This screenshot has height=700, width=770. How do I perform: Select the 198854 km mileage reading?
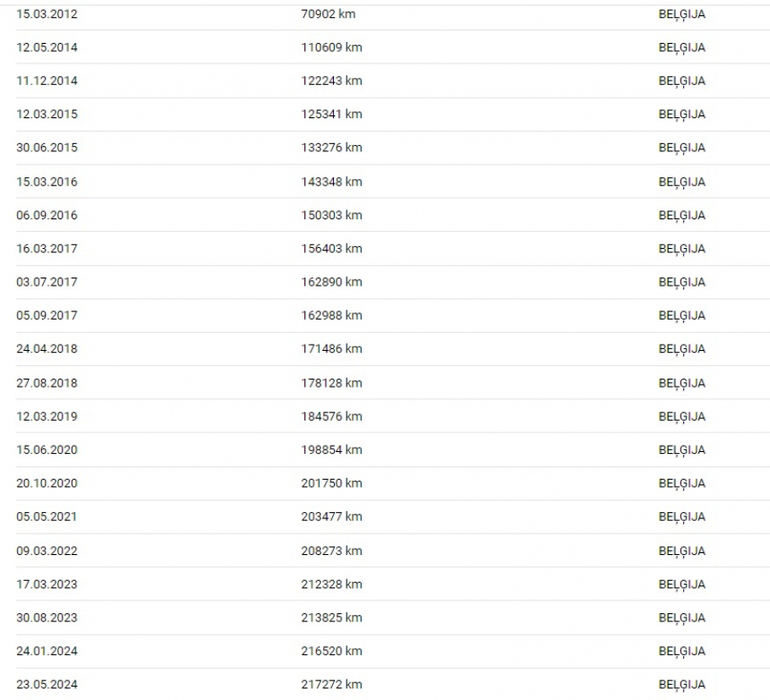tap(331, 450)
